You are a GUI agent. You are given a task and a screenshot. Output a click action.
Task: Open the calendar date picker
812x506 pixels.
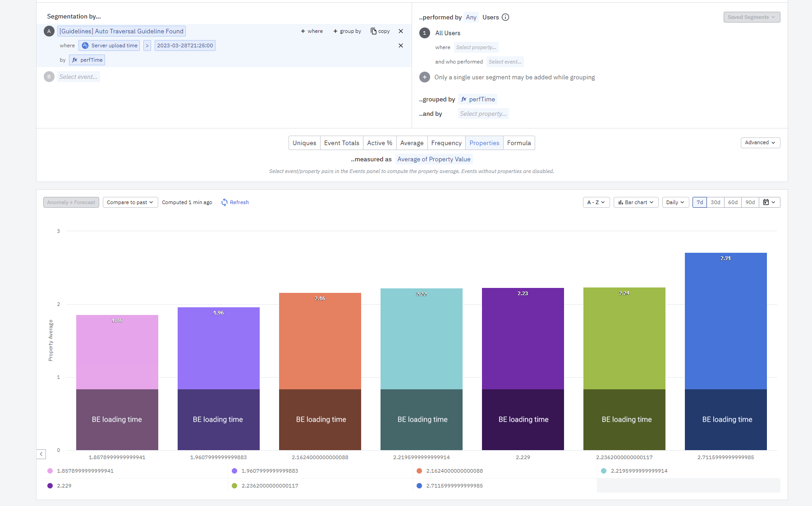pyautogui.click(x=770, y=202)
